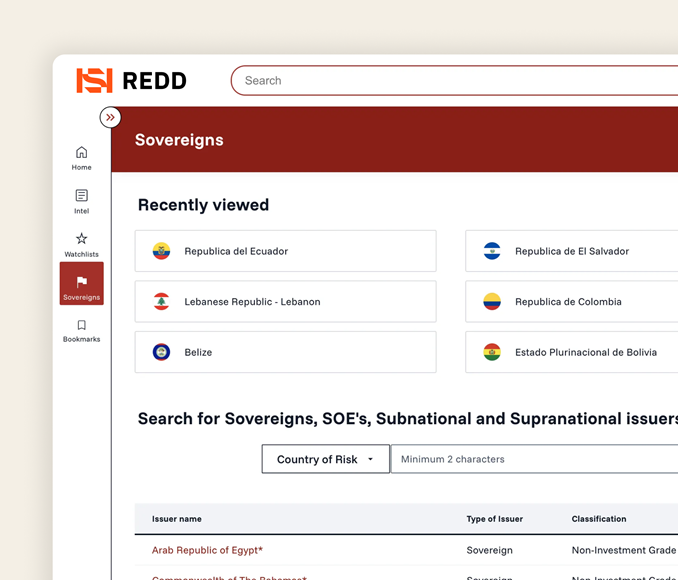Sort by Classification column header
The width and height of the screenshot is (678, 580).
pyautogui.click(x=599, y=519)
